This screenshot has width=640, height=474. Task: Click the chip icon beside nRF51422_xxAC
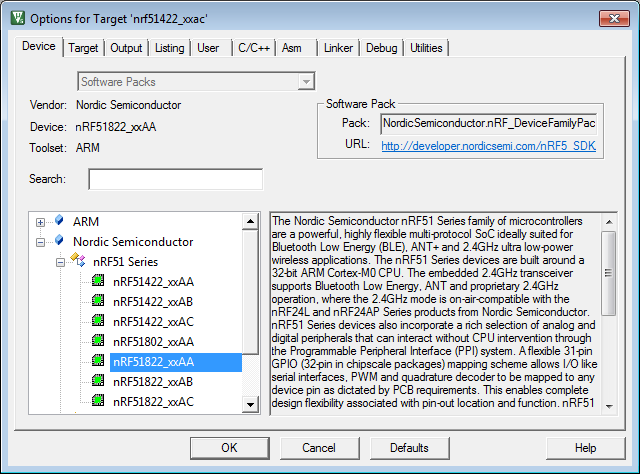(98, 320)
